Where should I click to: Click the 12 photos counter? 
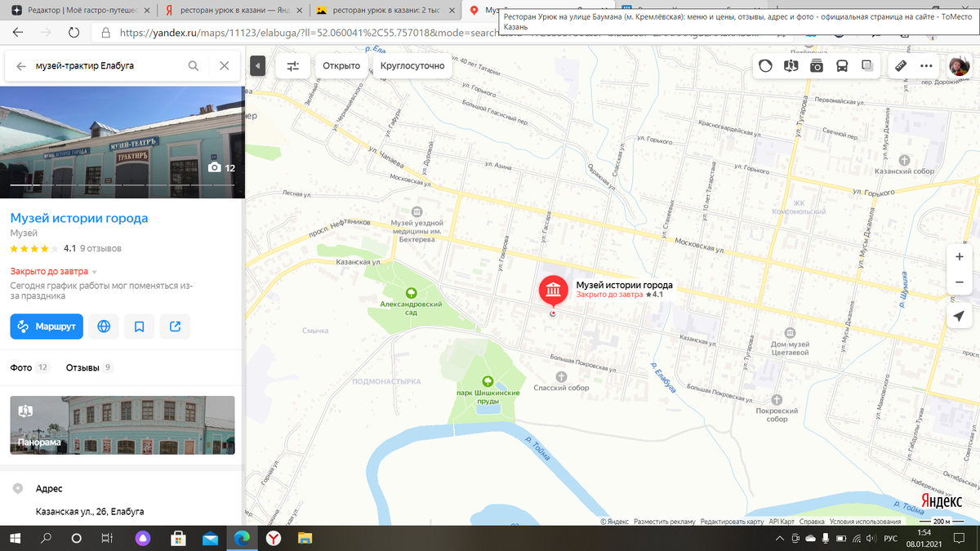click(x=221, y=167)
